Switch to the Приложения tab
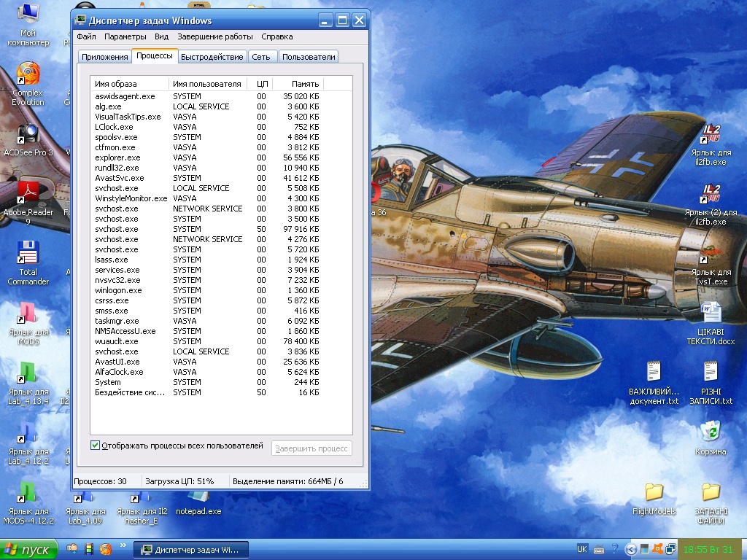This screenshot has width=747, height=560. tap(104, 57)
